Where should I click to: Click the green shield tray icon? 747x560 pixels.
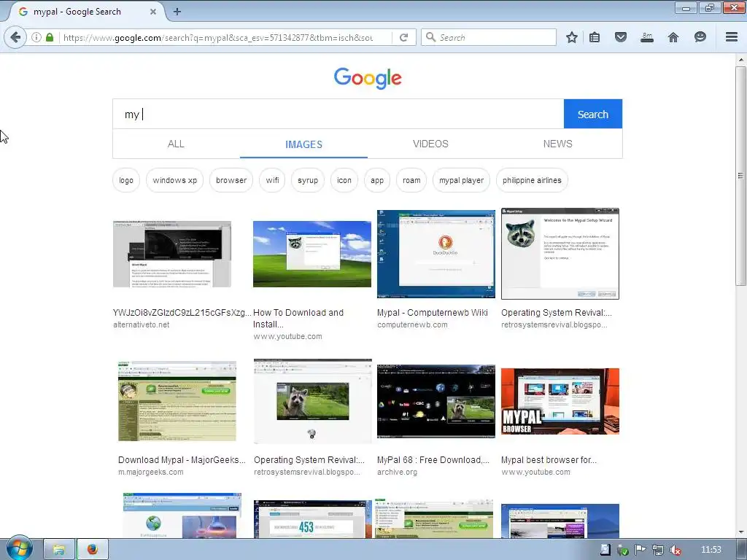coord(623,550)
